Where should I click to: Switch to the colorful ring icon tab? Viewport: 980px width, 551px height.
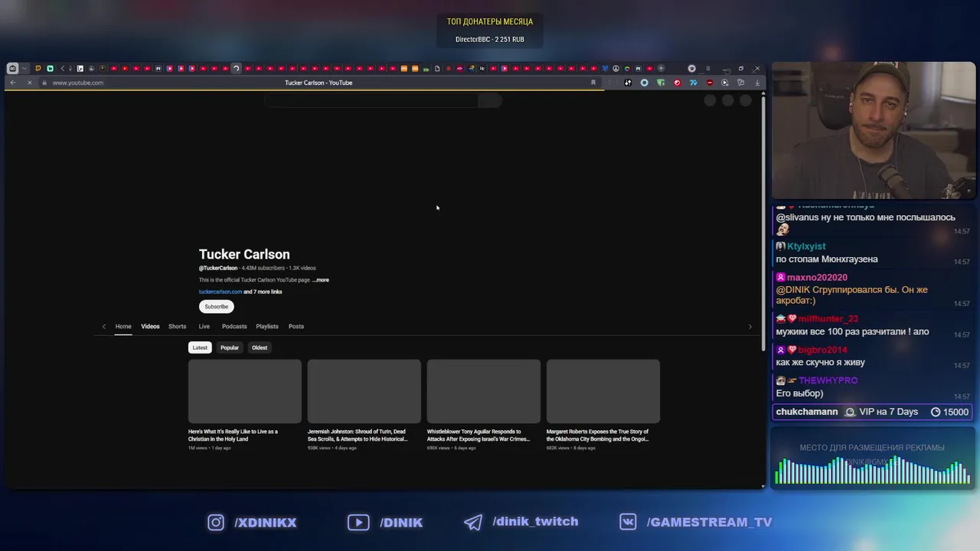pos(627,68)
